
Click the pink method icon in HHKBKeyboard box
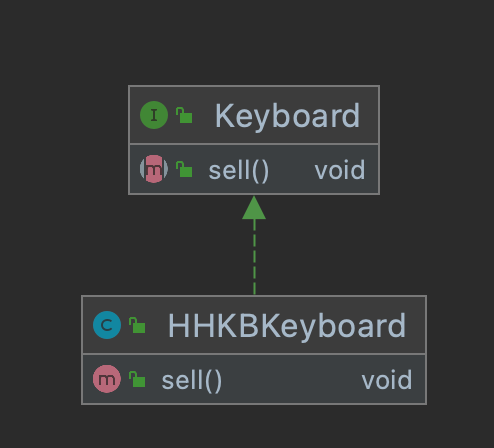[x=107, y=379]
